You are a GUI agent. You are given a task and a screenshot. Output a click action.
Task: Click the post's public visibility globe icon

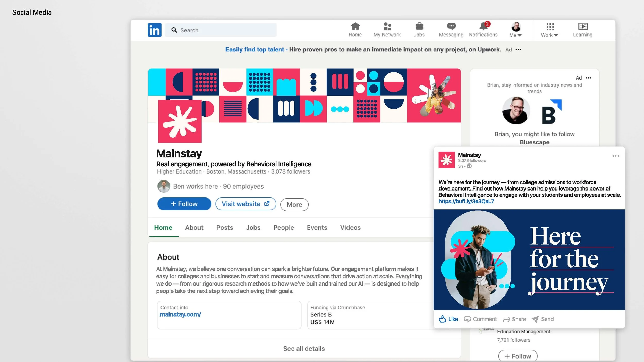[x=469, y=166]
